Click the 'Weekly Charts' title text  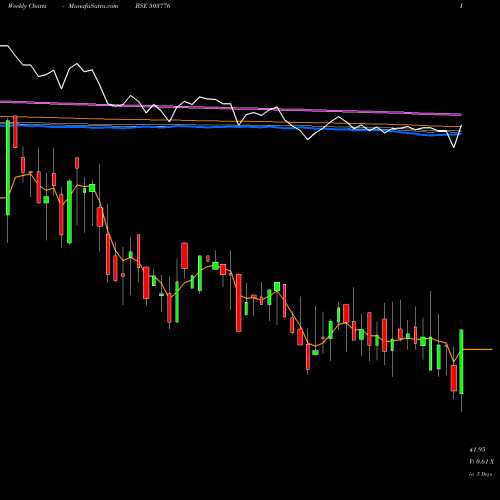pos(27,6)
